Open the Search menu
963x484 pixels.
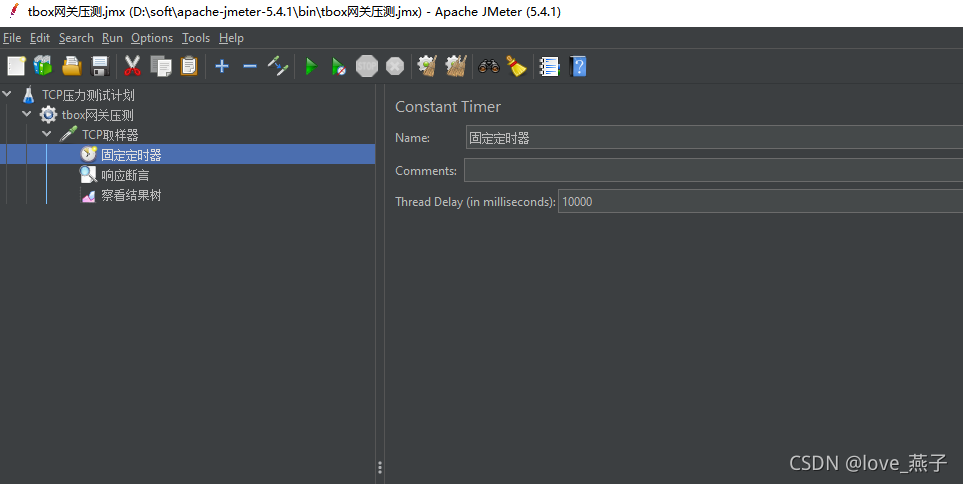(x=76, y=38)
